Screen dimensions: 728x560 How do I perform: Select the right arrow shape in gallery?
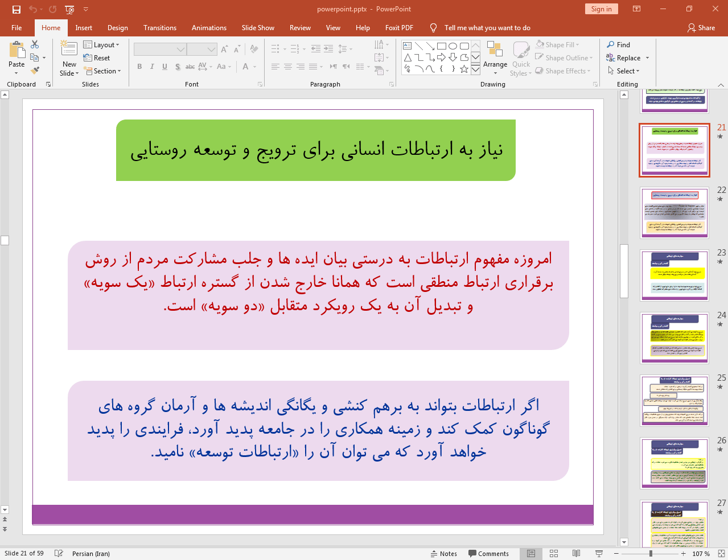point(441,57)
